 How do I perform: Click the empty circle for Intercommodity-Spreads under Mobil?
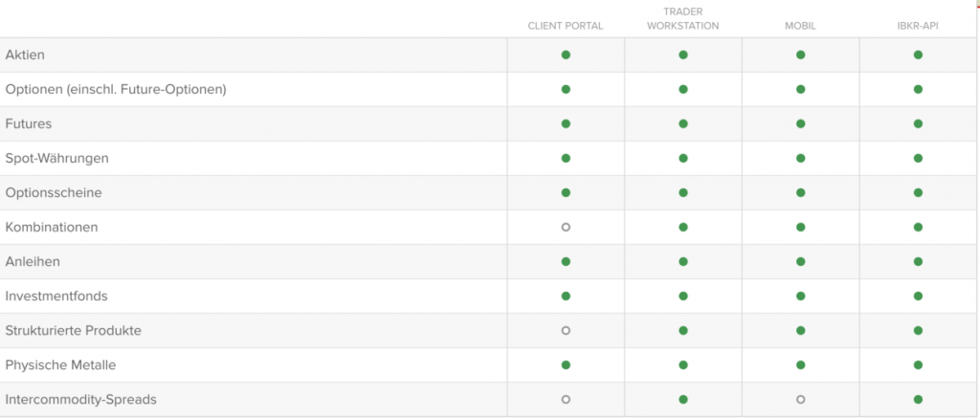click(801, 399)
